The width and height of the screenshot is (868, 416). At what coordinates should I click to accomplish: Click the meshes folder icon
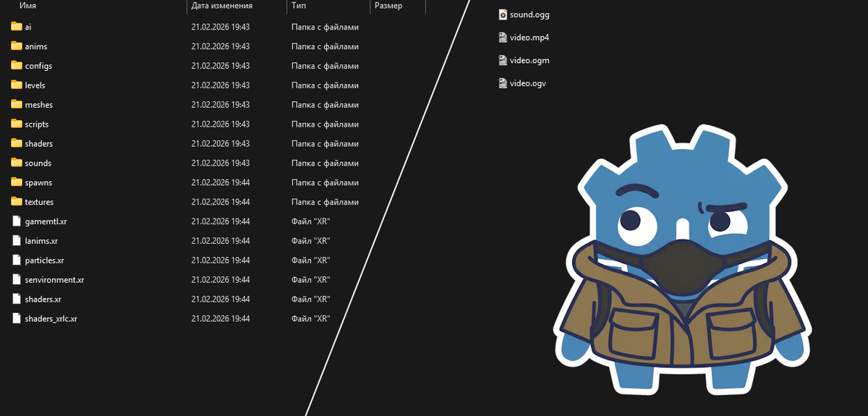click(17, 105)
